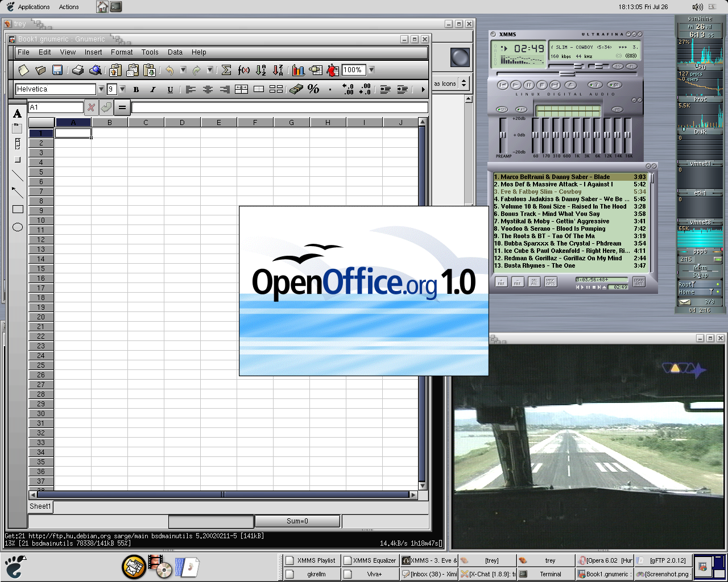Click the Cut clipboard icon in Gnumeric
The image size is (728, 582).
(x=115, y=70)
